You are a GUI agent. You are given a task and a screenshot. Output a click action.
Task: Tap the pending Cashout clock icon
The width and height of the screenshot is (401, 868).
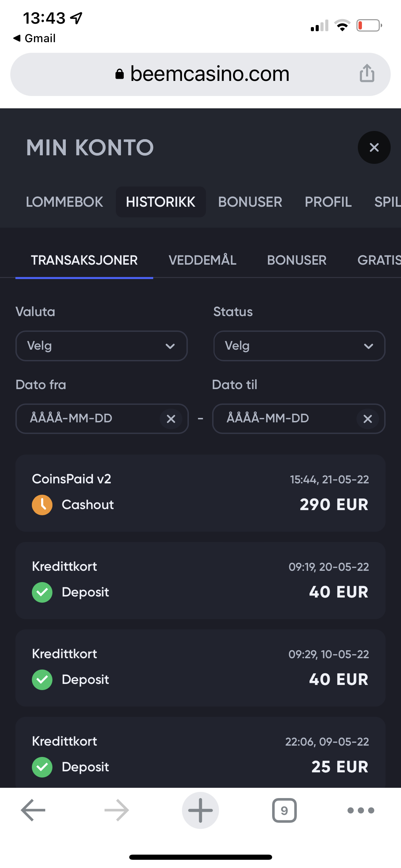point(42,505)
